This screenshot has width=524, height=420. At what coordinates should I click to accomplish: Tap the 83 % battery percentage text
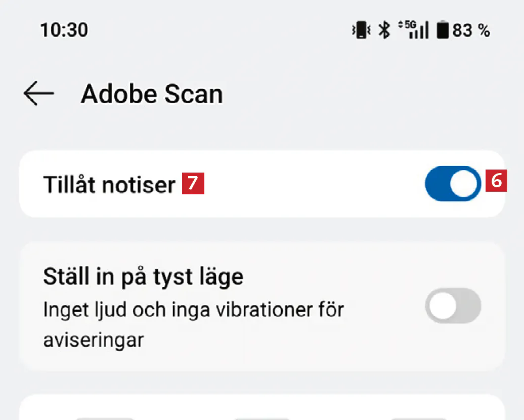[x=471, y=31]
